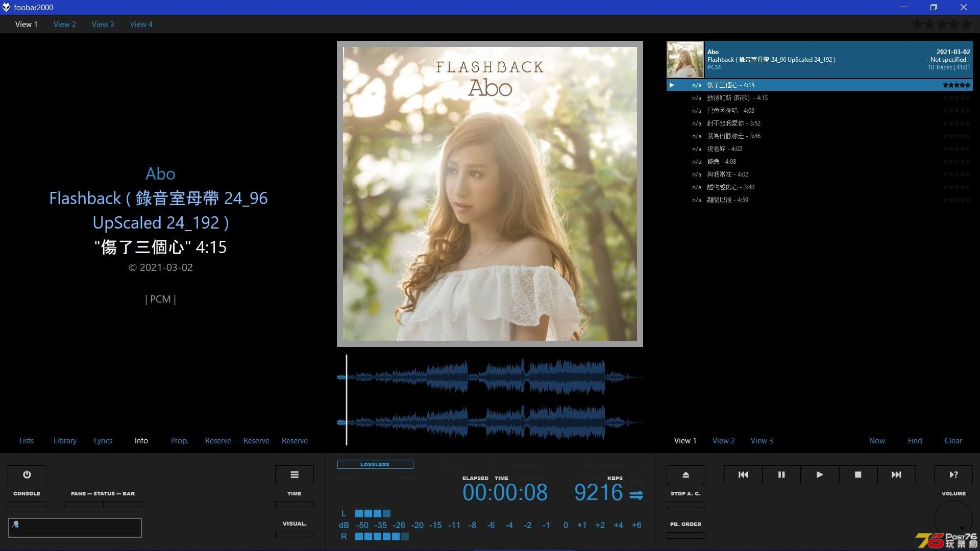Toggle the CONSOLE indicator bar
Screen dimensions: 980x551
point(27,505)
